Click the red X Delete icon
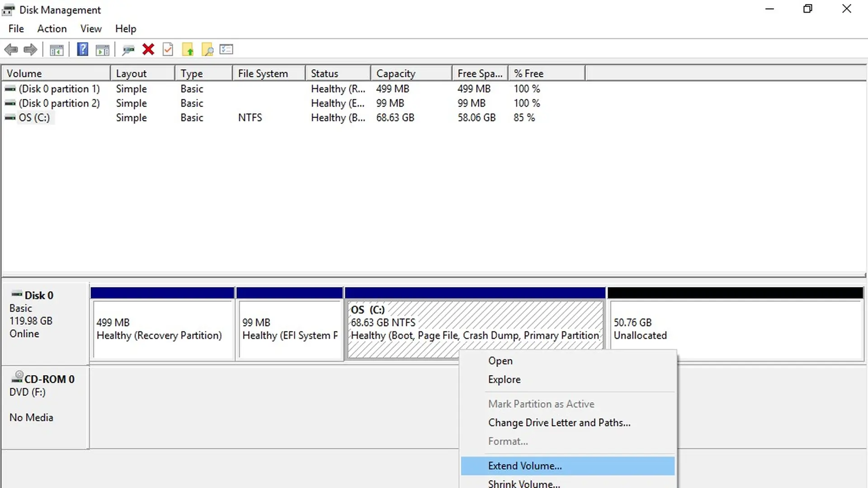Viewport: 868px width, 488px height. [x=148, y=49]
